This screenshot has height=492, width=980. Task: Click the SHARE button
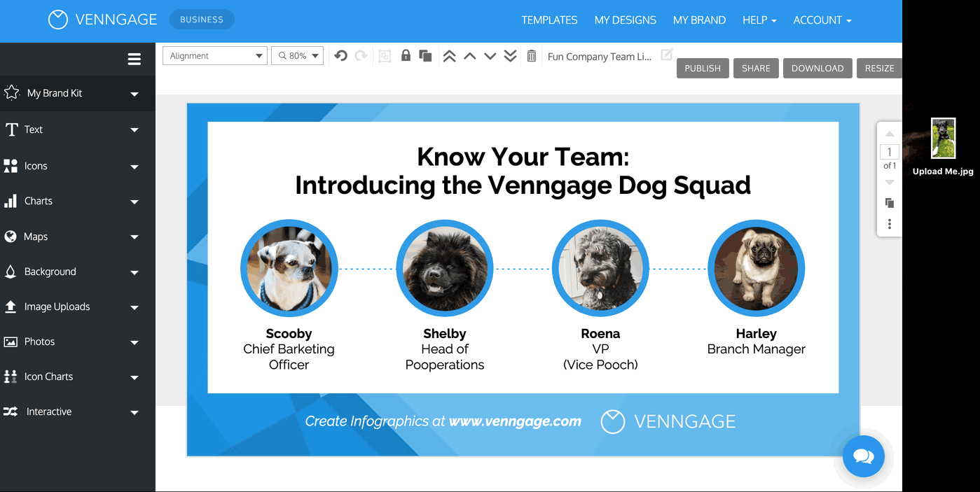[x=756, y=68]
